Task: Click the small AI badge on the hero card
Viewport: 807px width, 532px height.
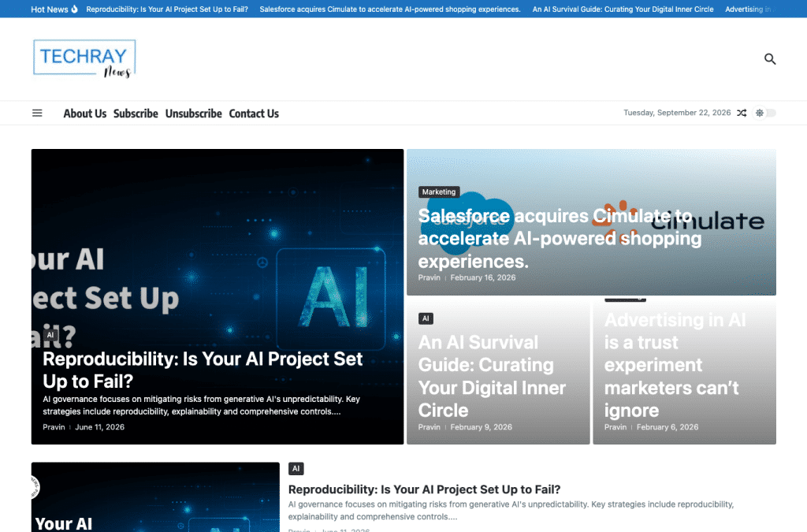Action: 50,335
